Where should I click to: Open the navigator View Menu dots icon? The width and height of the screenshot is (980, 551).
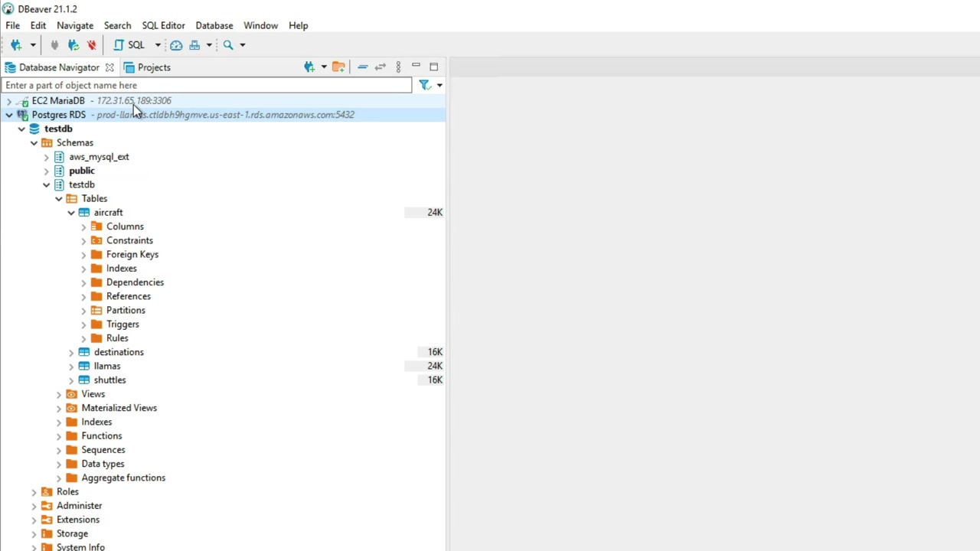coord(398,67)
